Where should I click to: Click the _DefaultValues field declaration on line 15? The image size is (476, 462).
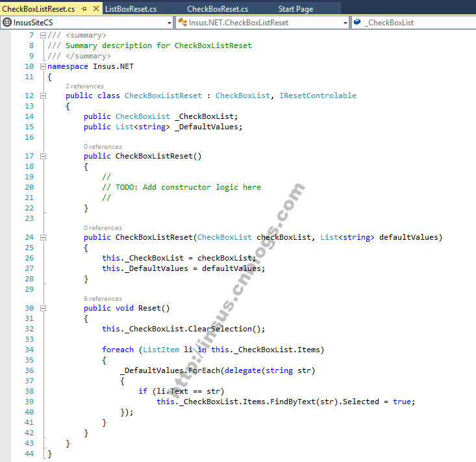click(x=207, y=127)
